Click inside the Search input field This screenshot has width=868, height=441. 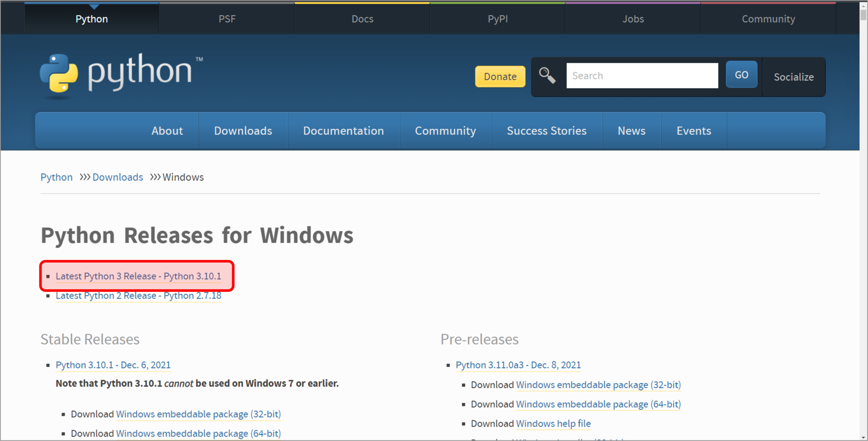[x=642, y=75]
